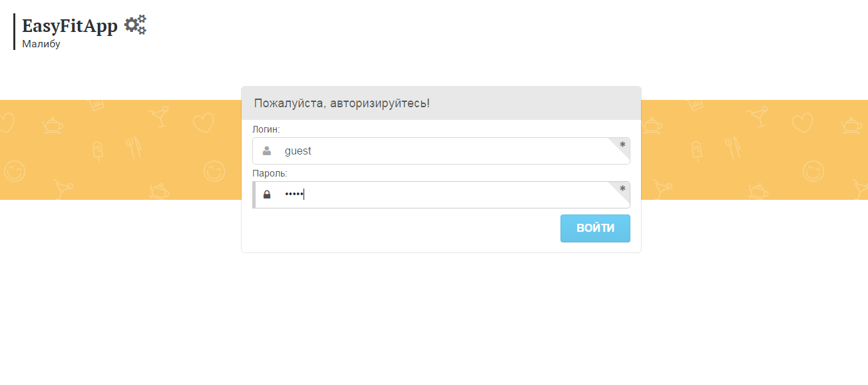Click the required asterisk in login field corner
The height and width of the screenshot is (385, 868).
(x=622, y=144)
